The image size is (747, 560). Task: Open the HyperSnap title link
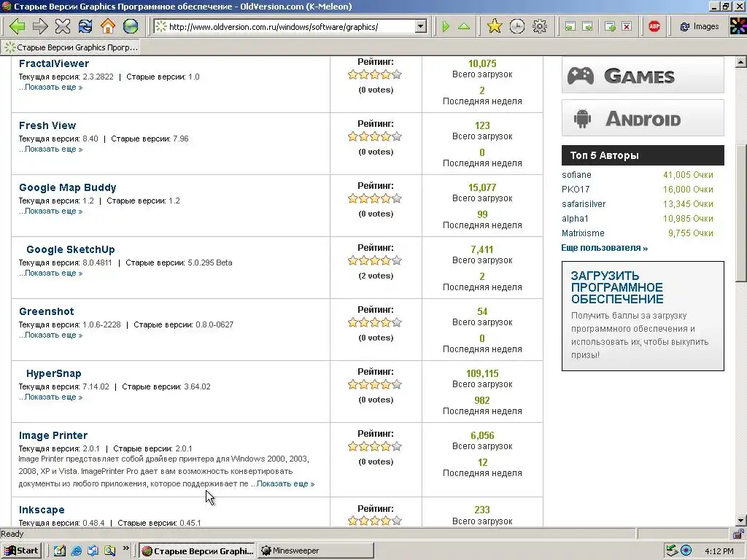click(54, 373)
